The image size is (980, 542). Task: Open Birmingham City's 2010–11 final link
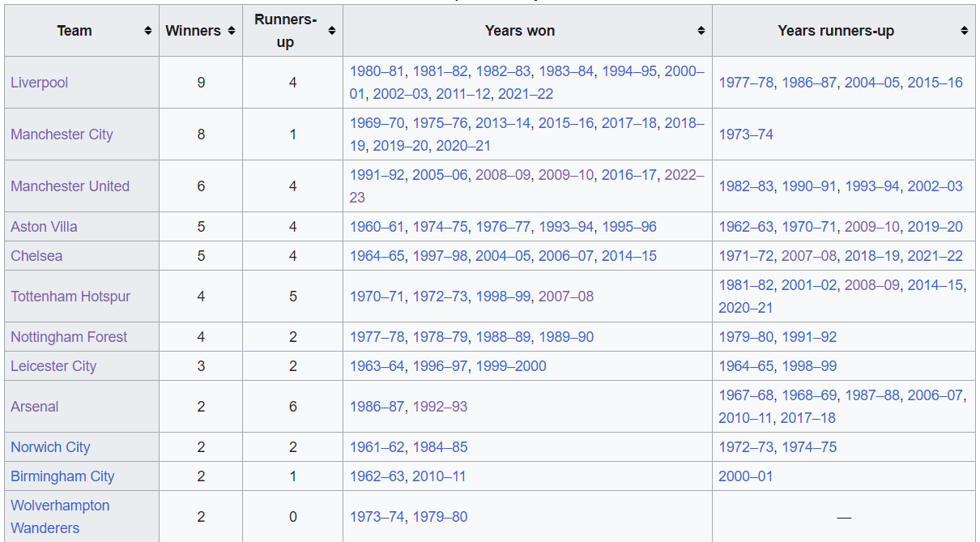pyautogui.click(x=439, y=476)
